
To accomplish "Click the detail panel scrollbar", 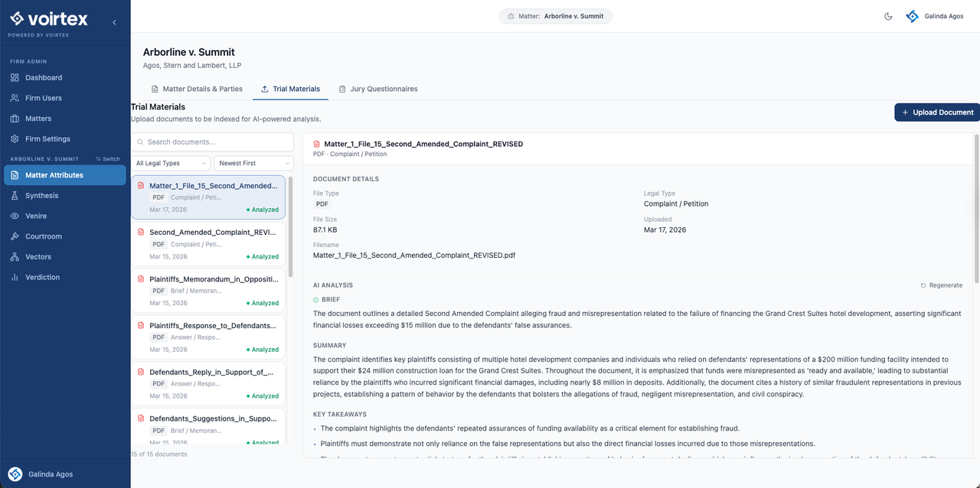I will (976, 210).
